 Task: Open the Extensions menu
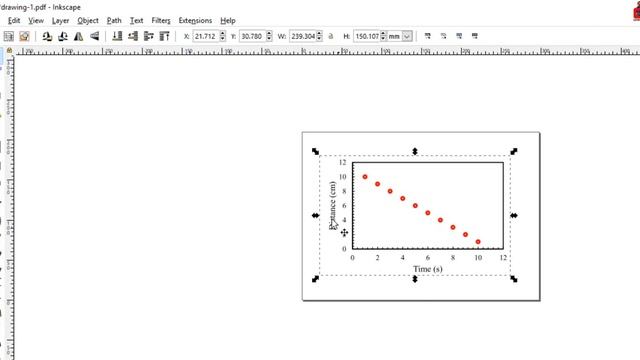195,20
